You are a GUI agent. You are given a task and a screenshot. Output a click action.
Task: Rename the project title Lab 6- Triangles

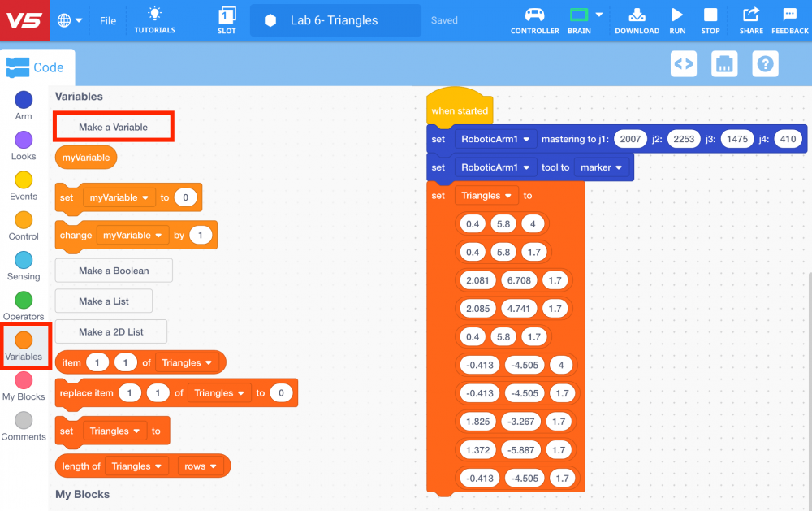335,20
